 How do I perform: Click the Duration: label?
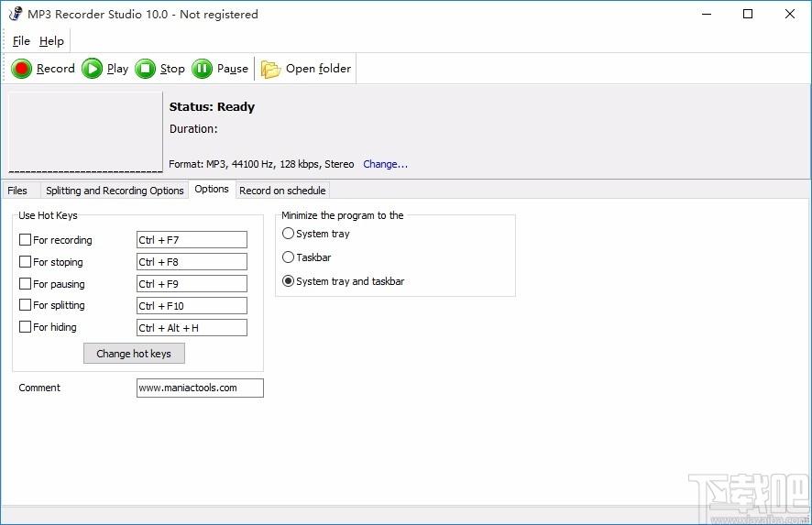[193, 129]
